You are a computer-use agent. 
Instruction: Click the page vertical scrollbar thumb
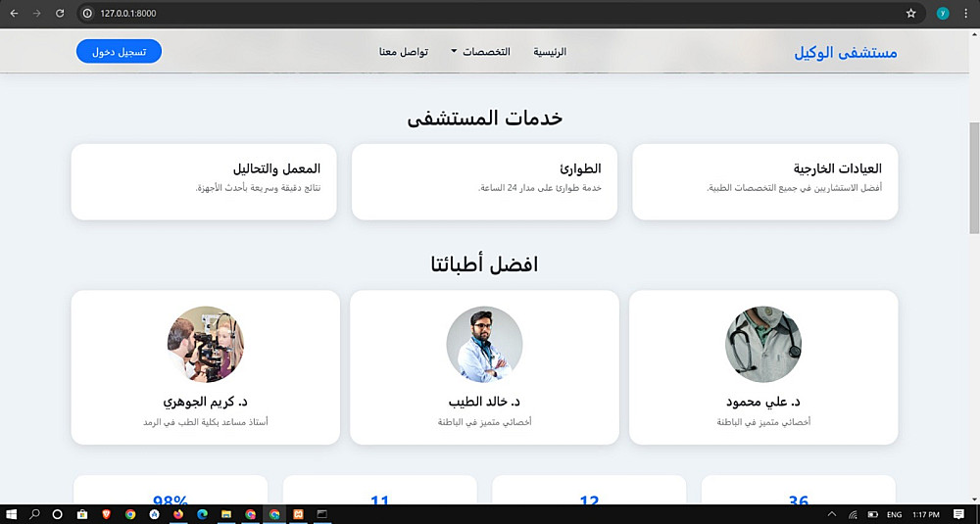[974, 178]
